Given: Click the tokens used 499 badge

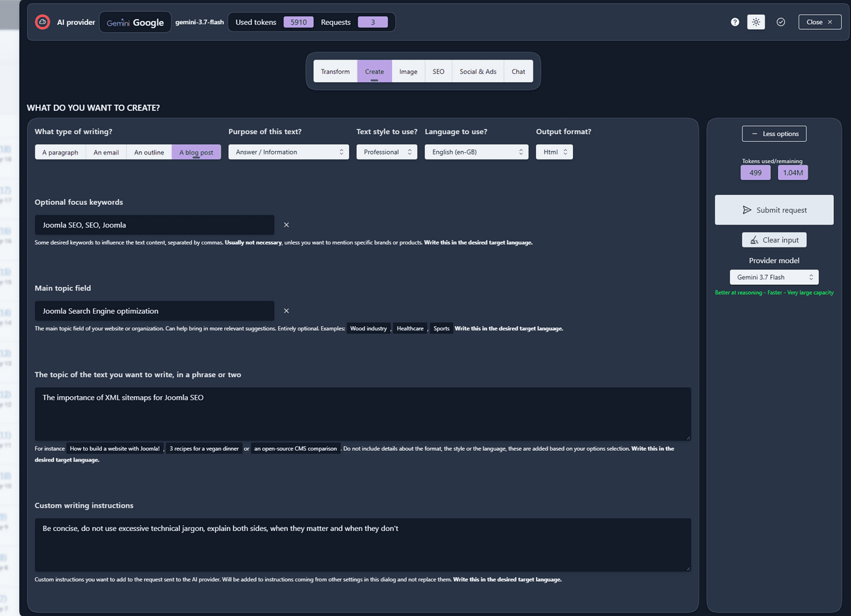Looking at the screenshot, I should point(755,172).
